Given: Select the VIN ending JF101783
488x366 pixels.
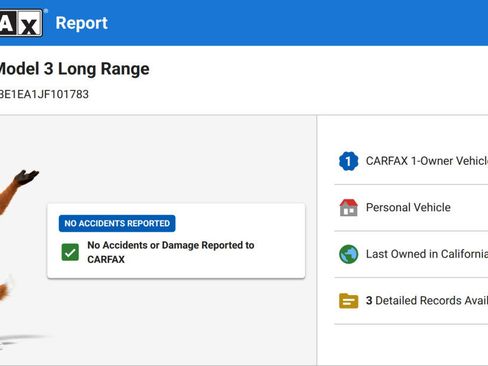Looking at the screenshot, I should [x=44, y=94].
